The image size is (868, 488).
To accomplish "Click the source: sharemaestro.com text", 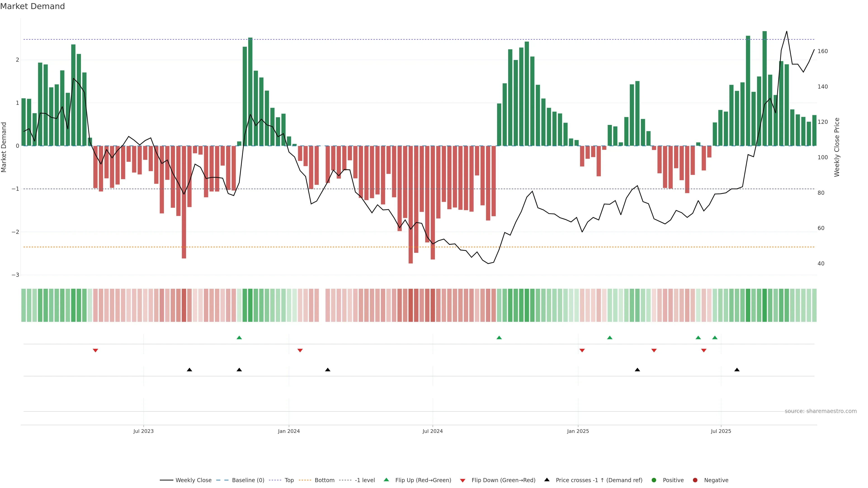I will 821,411.
